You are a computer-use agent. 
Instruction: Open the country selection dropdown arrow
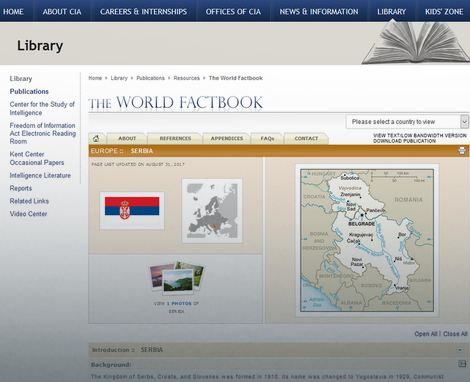(x=464, y=122)
